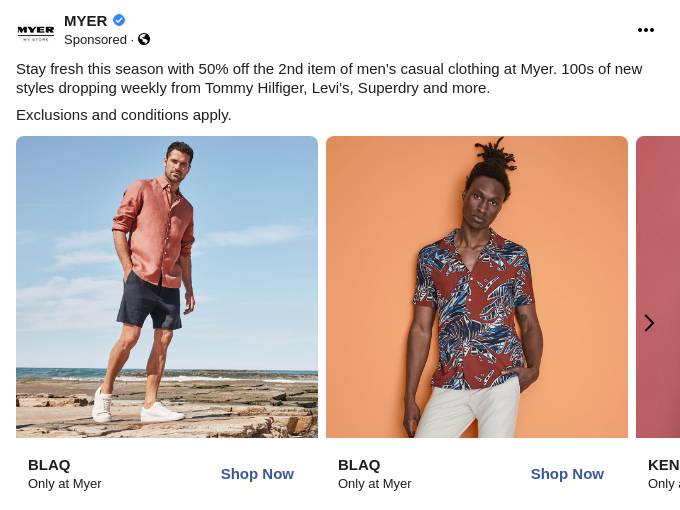Open the MYER page name link
Viewport: 680px width, 510px height.
pos(85,21)
